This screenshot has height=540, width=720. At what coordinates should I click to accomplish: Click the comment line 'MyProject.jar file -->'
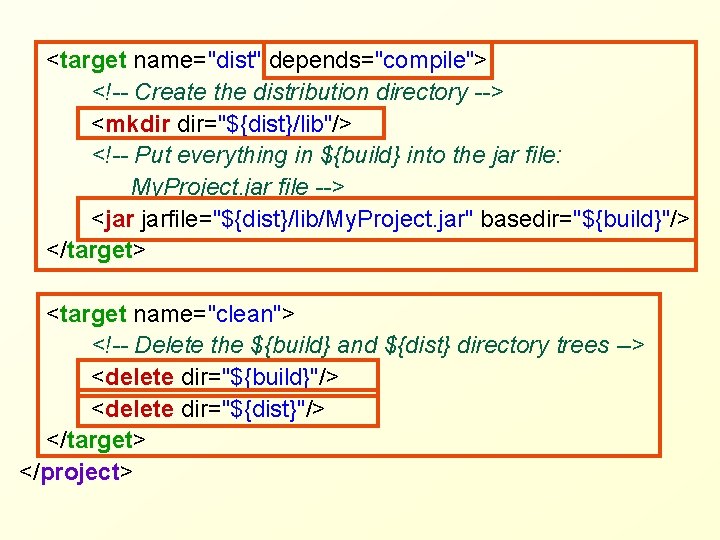click(x=237, y=186)
